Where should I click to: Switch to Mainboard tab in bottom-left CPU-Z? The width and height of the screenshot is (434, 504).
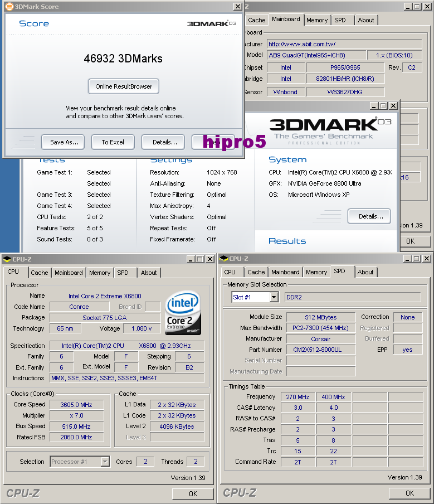(69, 273)
